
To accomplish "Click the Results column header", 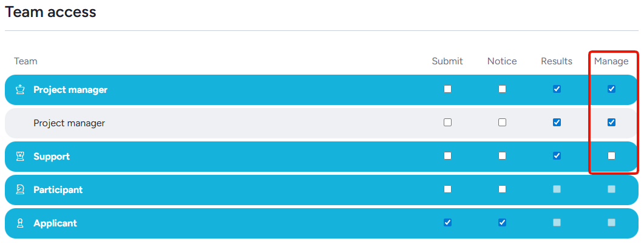I will coord(557,61).
